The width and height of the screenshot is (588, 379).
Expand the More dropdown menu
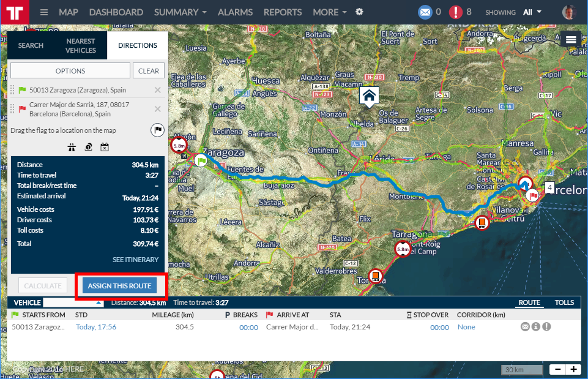tap(329, 12)
